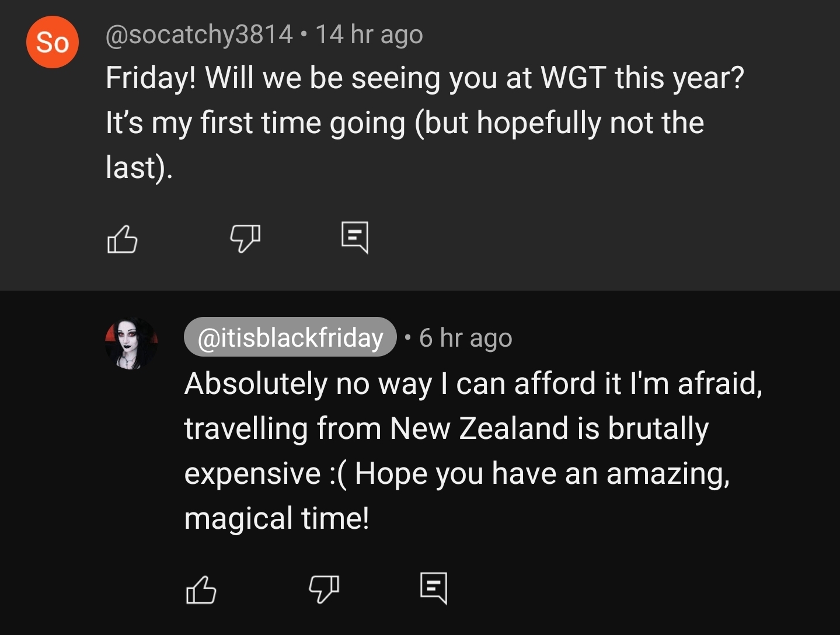
Task: Tap the 'Hope you have an amazing' line
Action: [x=542, y=473]
